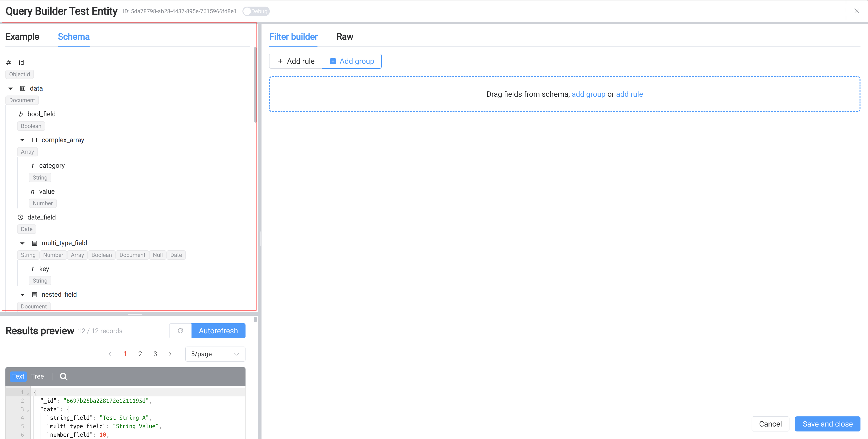
Task: Toggle the Debug switch
Action: pos(256,11)
